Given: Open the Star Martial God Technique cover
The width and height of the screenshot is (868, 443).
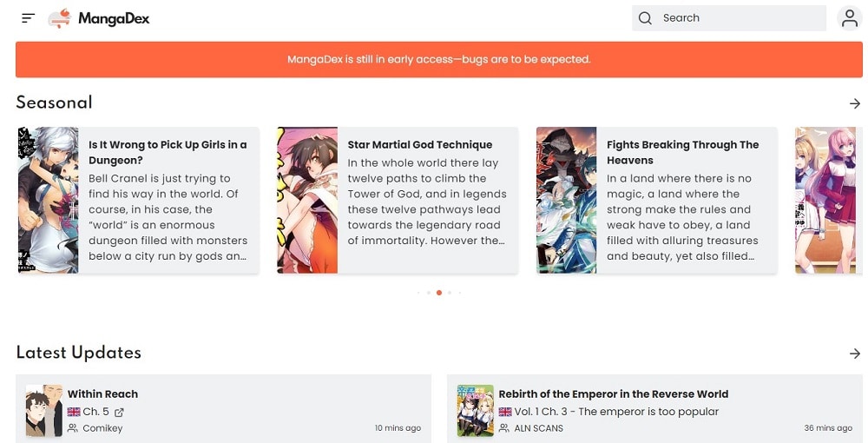Looking at the screenshot, I should (x=307, y=200).
